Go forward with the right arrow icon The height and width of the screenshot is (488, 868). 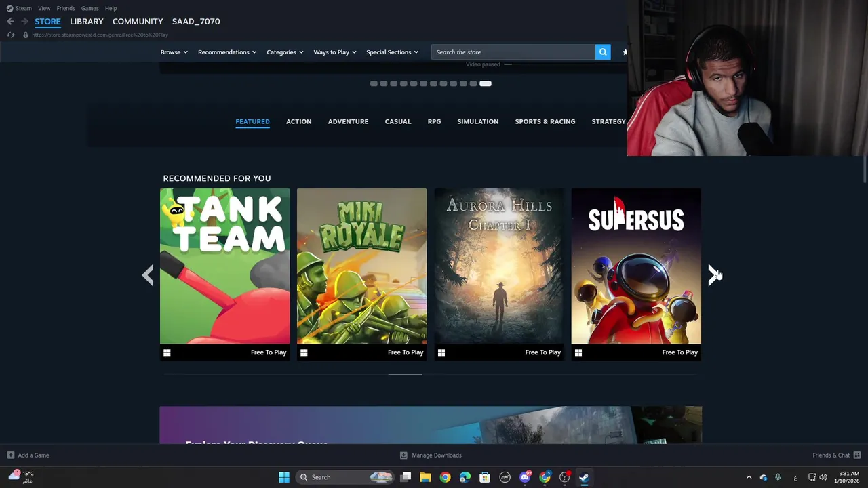coord(24,22)
